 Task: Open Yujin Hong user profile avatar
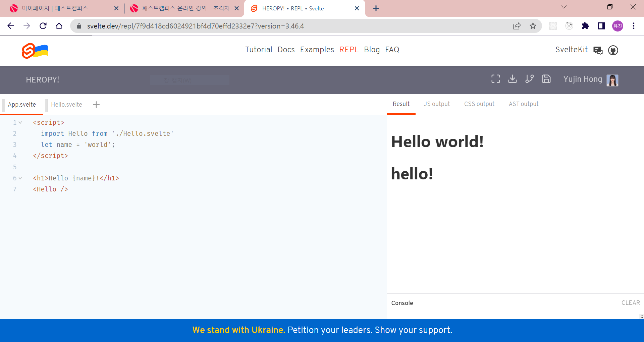[612, 80]
